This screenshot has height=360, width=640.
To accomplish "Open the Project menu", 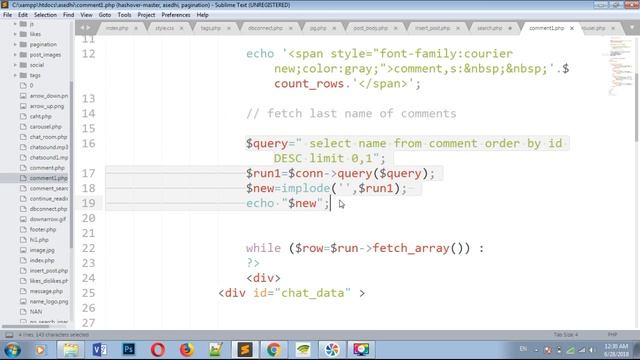I will tap(146, 15).
